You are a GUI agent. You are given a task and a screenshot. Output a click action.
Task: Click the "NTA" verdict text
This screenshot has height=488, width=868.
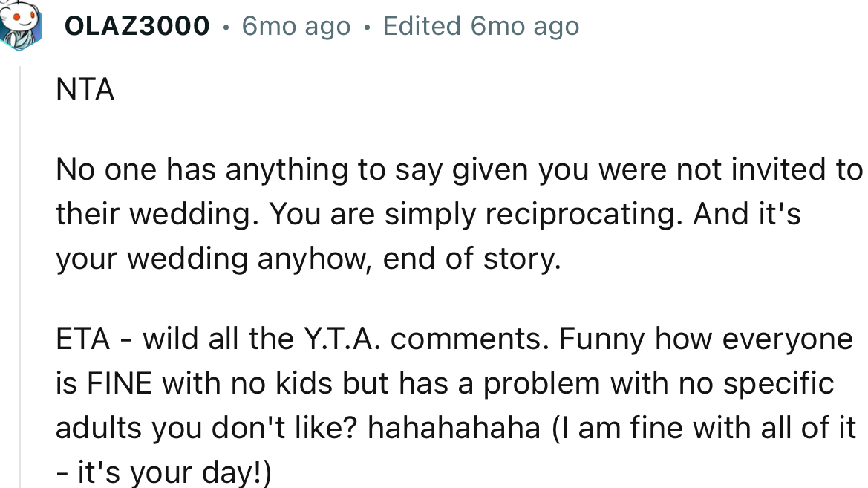click(x=85, y=91)
